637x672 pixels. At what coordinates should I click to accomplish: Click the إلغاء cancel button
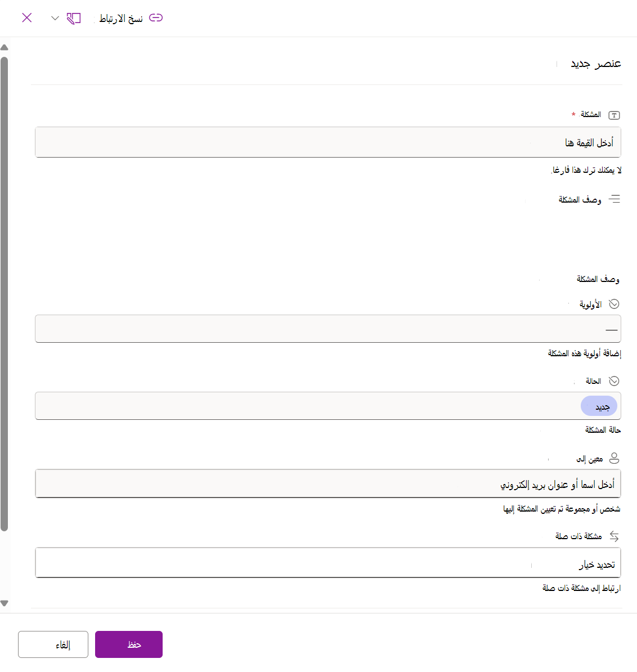point(53,644)
